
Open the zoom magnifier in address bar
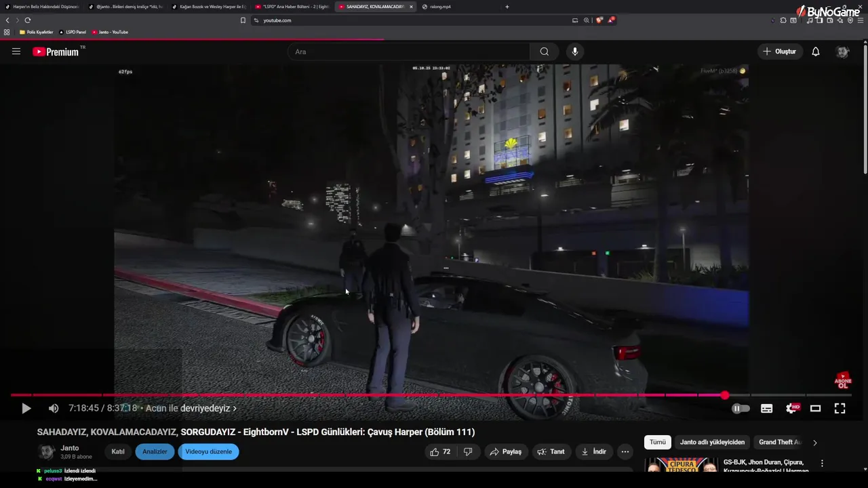click(587, 20)
